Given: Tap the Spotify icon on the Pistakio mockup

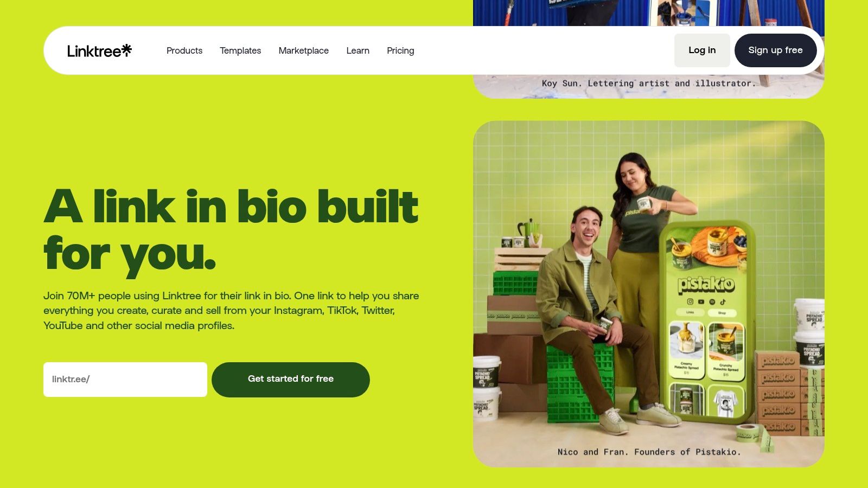Looking at the screenshot, I should (x=712, y=301).
